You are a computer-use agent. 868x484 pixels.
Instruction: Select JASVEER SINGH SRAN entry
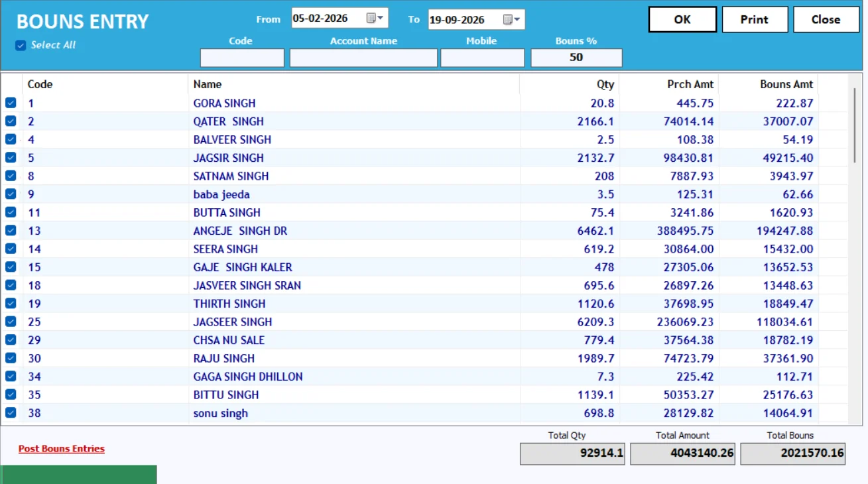point(247,286)
